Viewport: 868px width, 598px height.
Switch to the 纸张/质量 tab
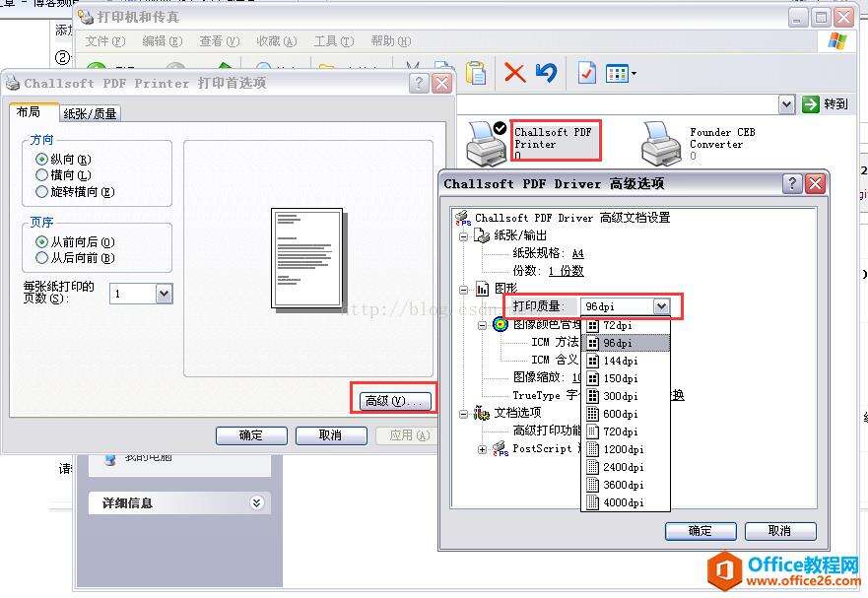(x=91, y=114)
